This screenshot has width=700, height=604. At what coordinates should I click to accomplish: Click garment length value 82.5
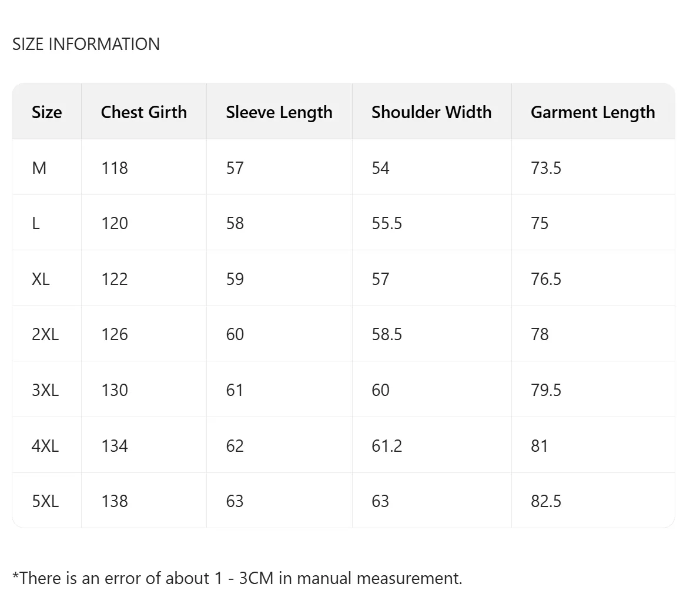546,501
